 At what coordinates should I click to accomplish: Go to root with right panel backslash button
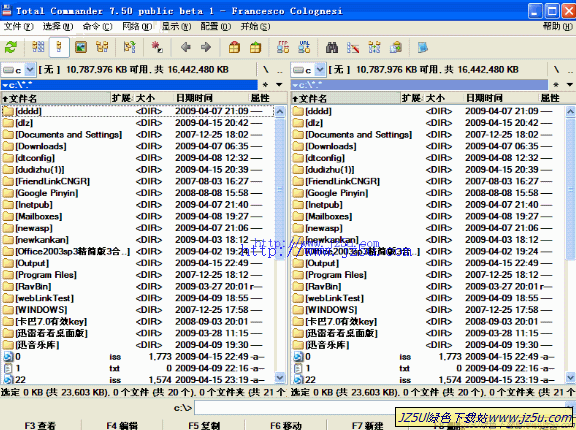point(556,69)
